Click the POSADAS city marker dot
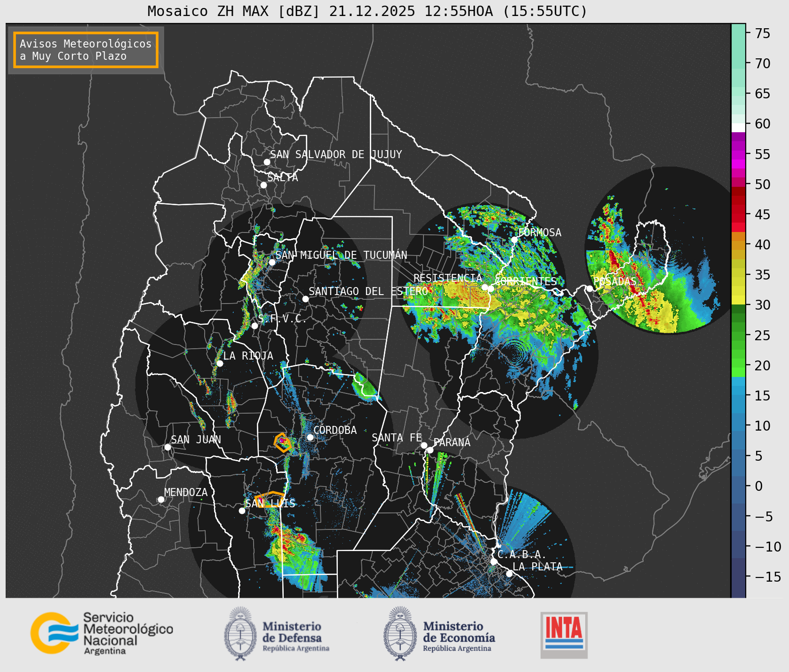 point(590,288)
